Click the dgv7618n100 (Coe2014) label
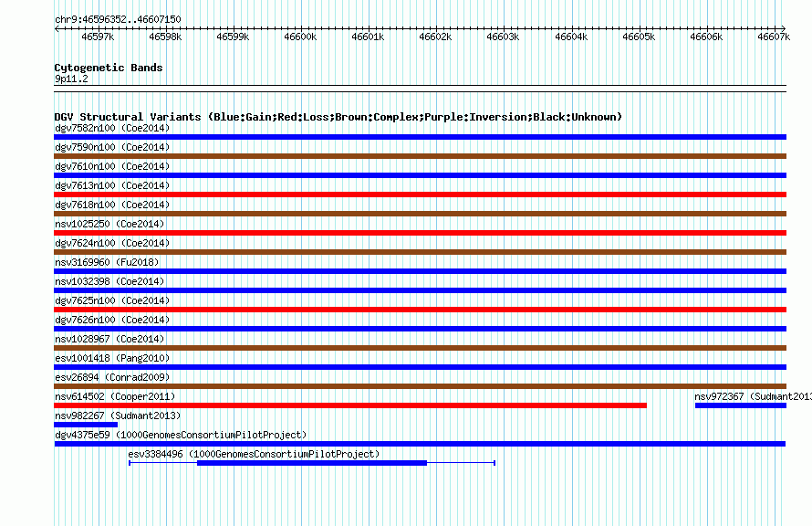This screenshot has width=812, height=526. [112, 205]
